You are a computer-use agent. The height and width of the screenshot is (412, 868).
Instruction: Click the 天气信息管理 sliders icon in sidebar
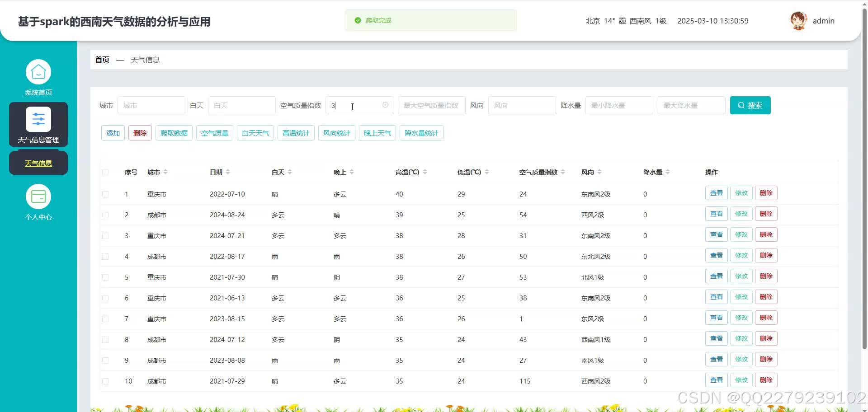pos(38,119)
